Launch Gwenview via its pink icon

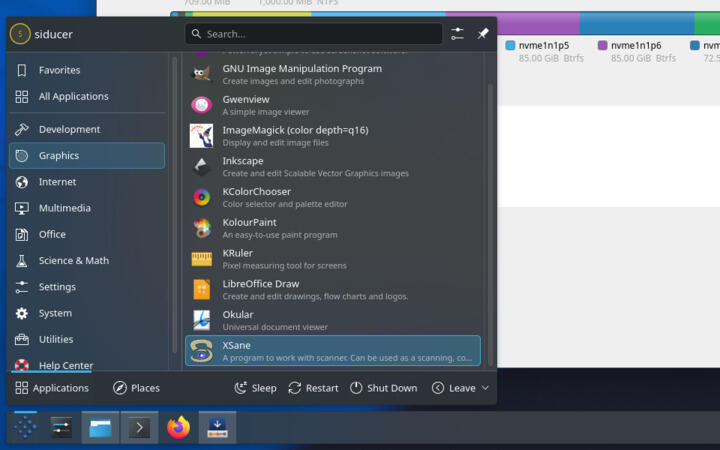(x=201, y=105)
